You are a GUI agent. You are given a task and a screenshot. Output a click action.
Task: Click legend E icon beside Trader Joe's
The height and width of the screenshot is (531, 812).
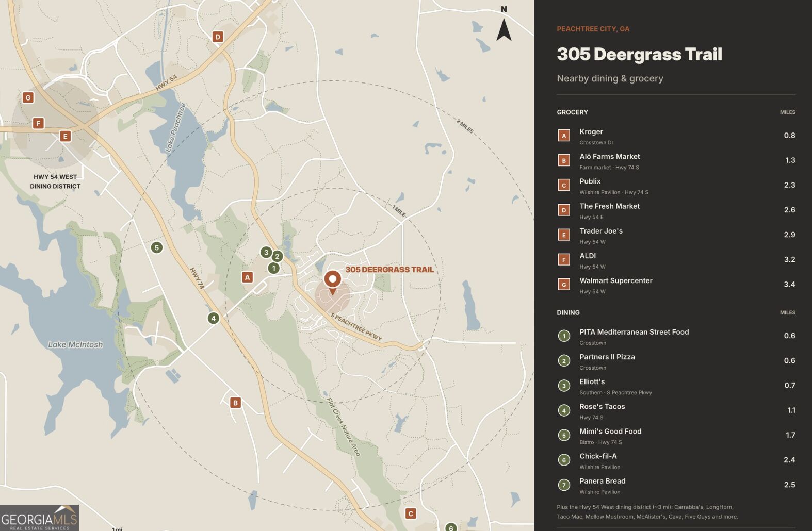(x=564, y=235)
